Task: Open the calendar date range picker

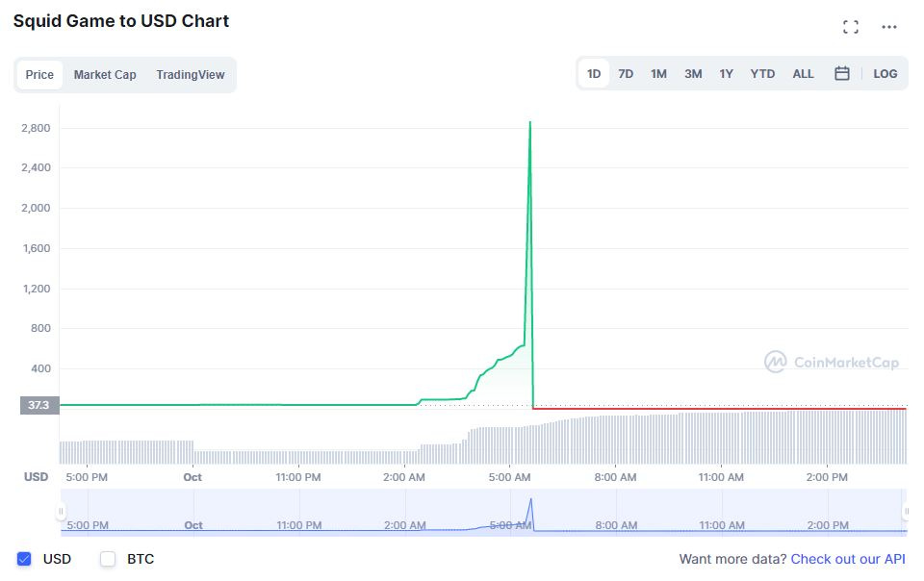Action: tap(842, 73)
